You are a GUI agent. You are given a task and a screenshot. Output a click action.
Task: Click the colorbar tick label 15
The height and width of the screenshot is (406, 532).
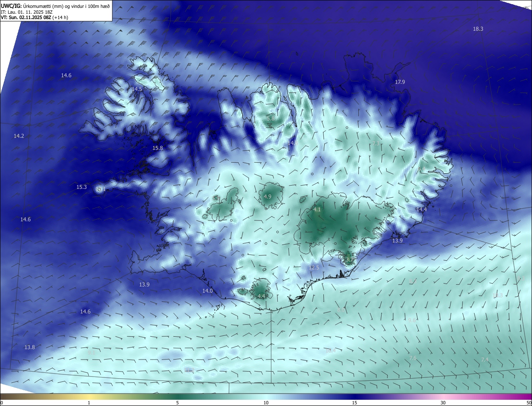tap(355, 403)
